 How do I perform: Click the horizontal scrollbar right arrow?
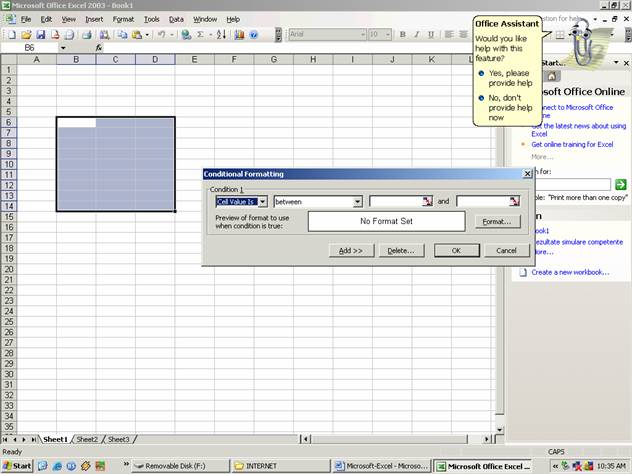[487, 439]
